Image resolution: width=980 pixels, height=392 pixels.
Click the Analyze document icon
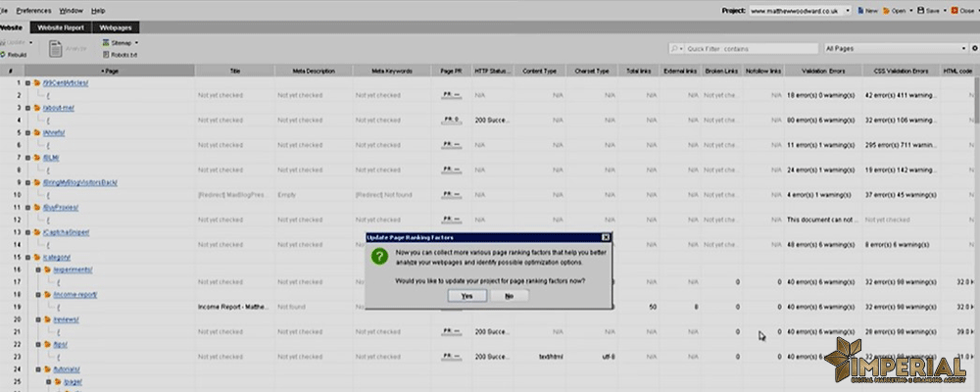coord(56,49)
